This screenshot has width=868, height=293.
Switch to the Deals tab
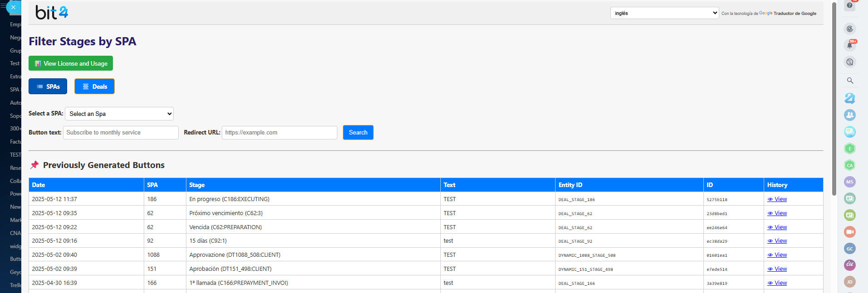pyautogui.click(x=94, y=86)
